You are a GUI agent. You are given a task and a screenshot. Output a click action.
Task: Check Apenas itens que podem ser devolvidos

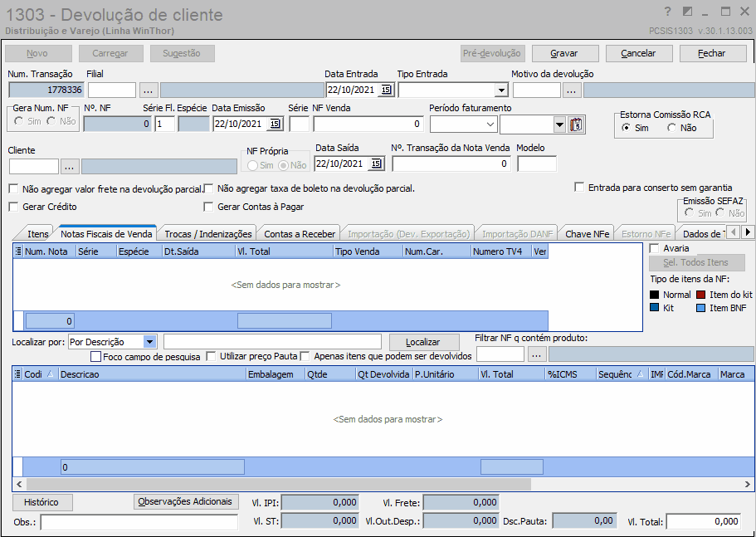click(305, 356)
